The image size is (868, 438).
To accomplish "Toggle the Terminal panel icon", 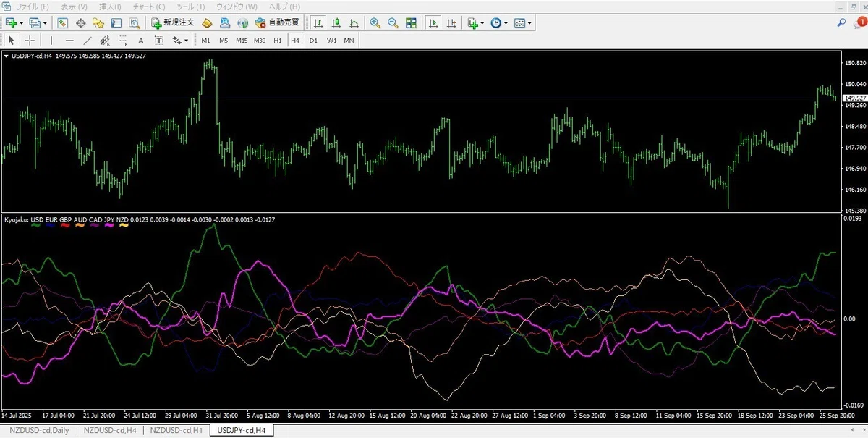I will point(116,23).
